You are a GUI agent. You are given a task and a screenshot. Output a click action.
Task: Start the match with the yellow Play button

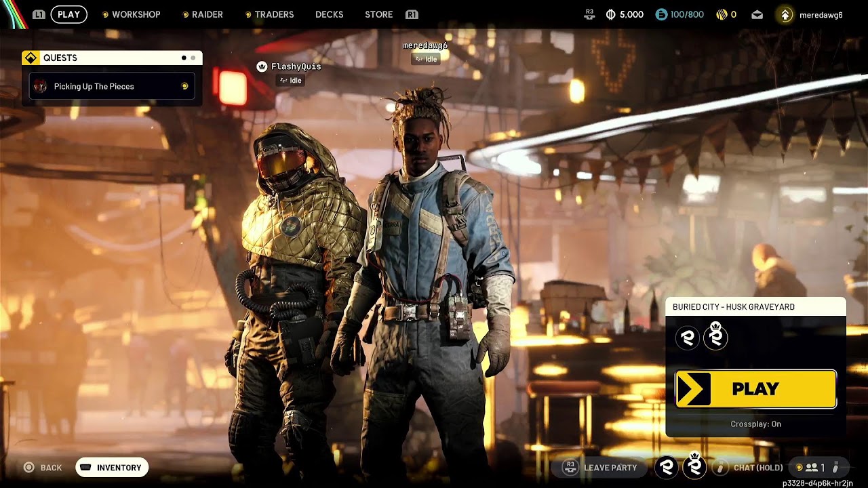pyautogui.click(x=755, y=389)
